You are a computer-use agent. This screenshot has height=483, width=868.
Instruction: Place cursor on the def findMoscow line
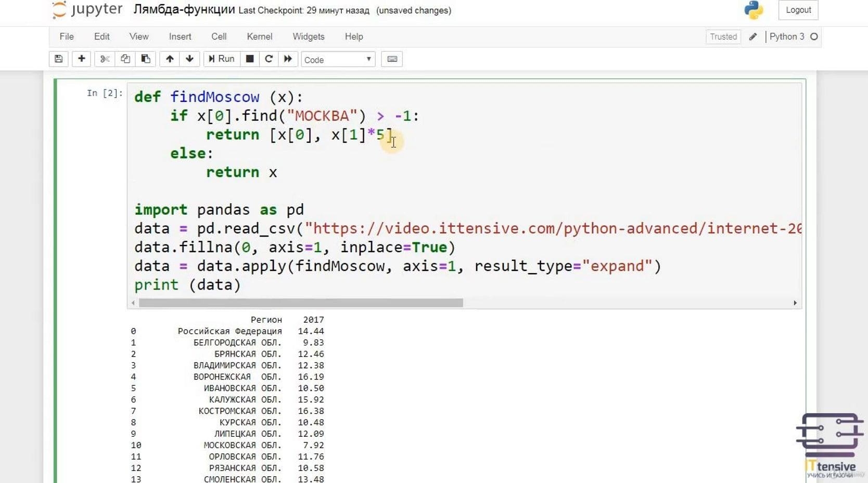pos(219,97)
